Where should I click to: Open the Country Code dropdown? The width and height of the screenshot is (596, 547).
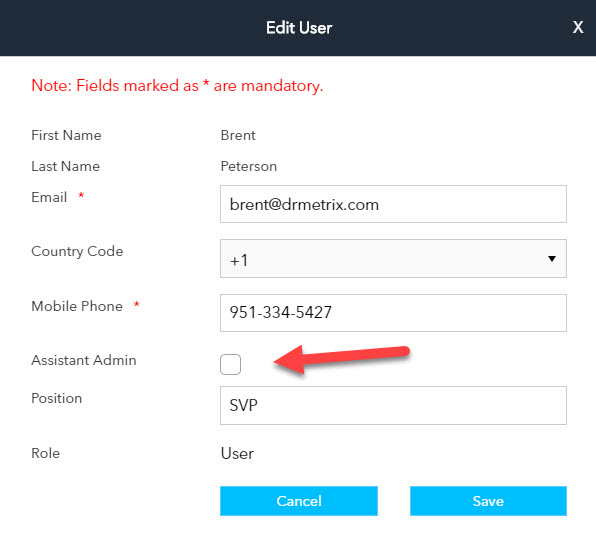click(x=393, y=258)
